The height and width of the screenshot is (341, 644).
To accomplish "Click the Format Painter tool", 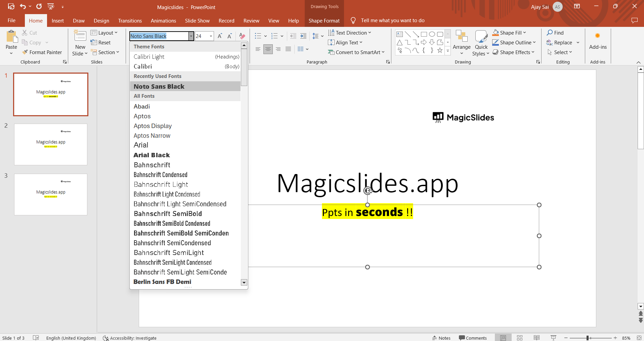I will click(x=42, y=52).
